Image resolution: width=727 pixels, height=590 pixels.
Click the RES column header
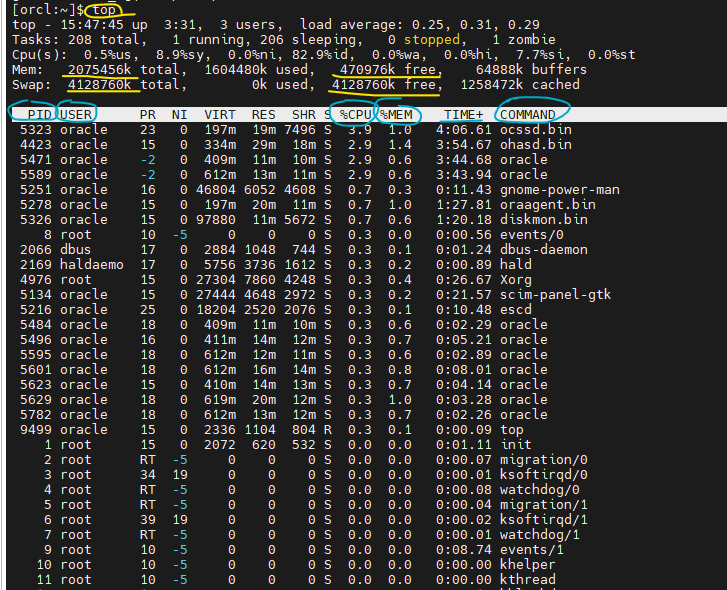[263, 114]
